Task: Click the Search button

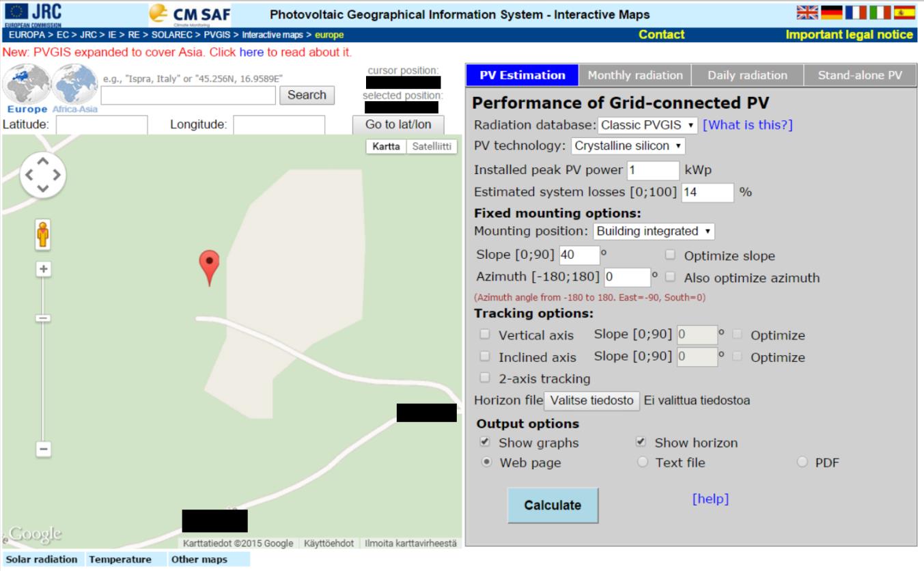Action: pyautogui.click(x=307, y=95)
